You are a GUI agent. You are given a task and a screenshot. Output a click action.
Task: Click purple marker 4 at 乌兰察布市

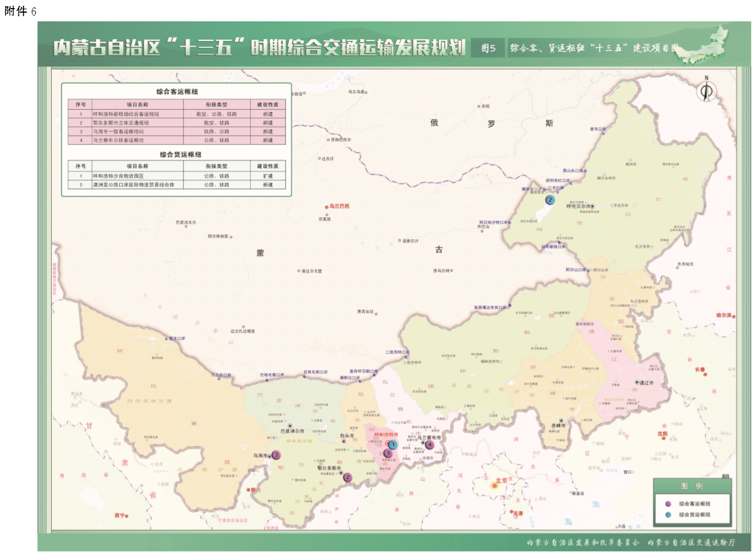pyautogui.click(x=430, y=445)
